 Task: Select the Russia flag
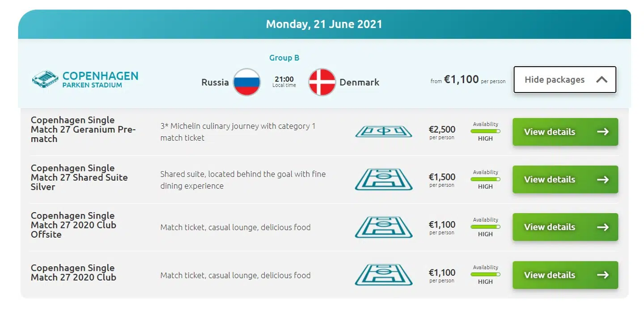click(246, 82)
